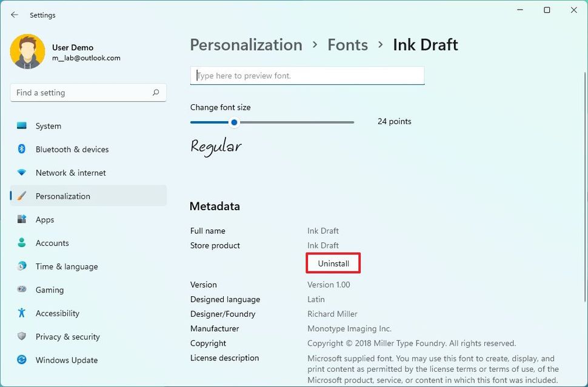
Task: Click the back arrow at top left
Action: (14, 15)
